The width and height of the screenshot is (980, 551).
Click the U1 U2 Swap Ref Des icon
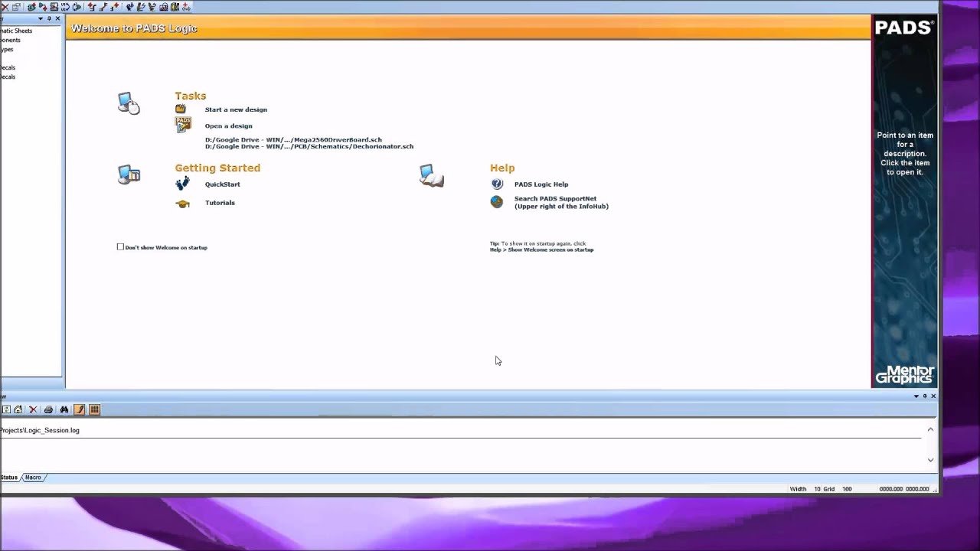pos(65,7)
